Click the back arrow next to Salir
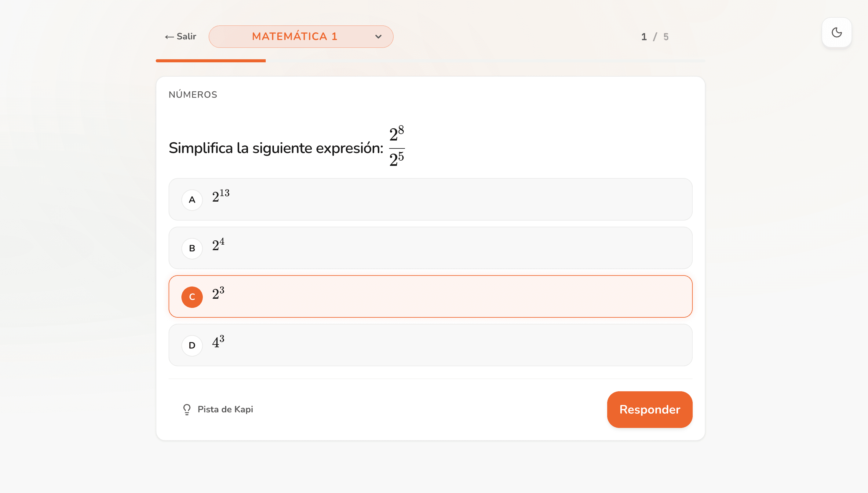The height and width of the screenshot is (493, 868). (x=169, y=37)
